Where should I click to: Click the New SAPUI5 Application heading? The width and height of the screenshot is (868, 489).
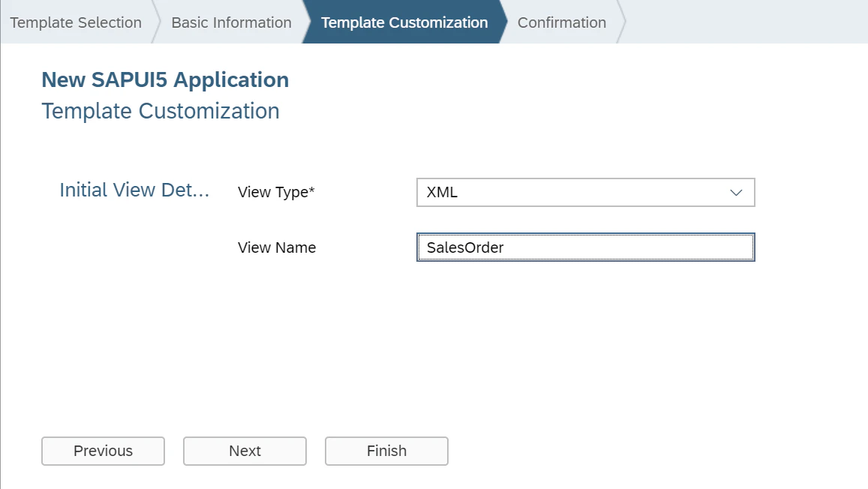click(165, 79)
